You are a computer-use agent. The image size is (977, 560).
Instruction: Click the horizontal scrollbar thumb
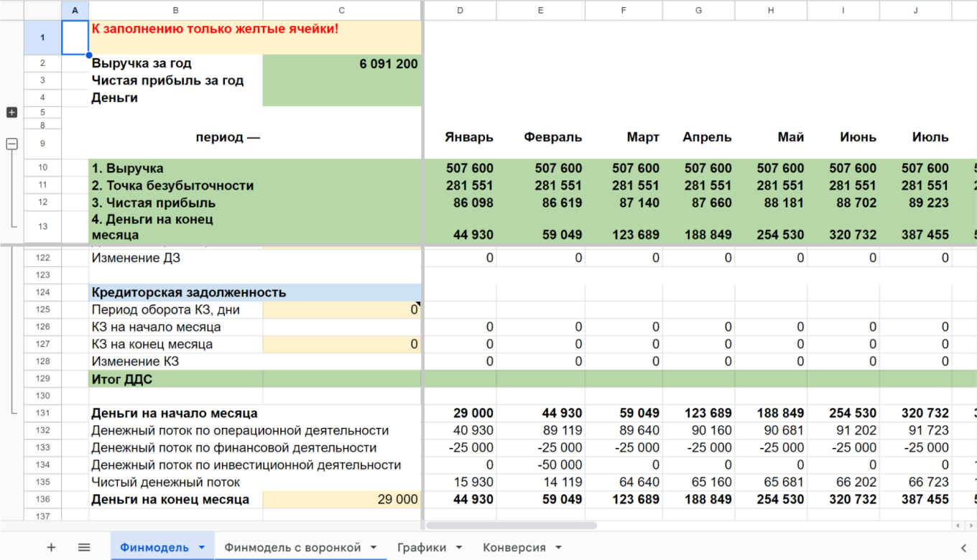[510, 526]
